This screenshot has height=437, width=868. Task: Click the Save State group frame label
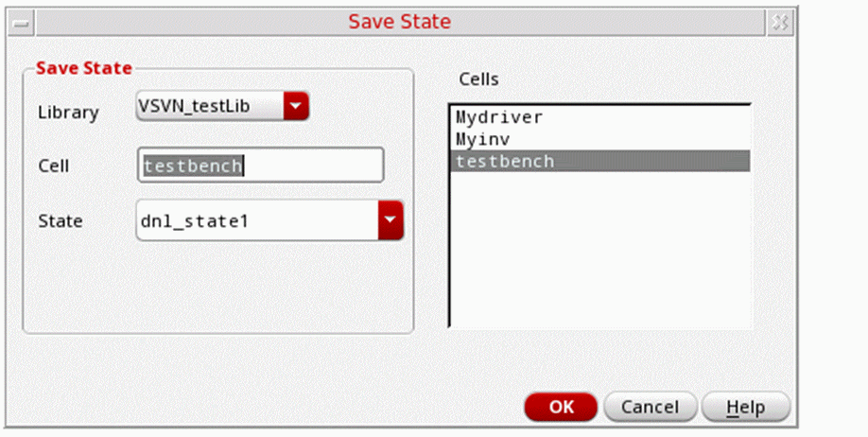pyautogui.click(x=83, y=67)
